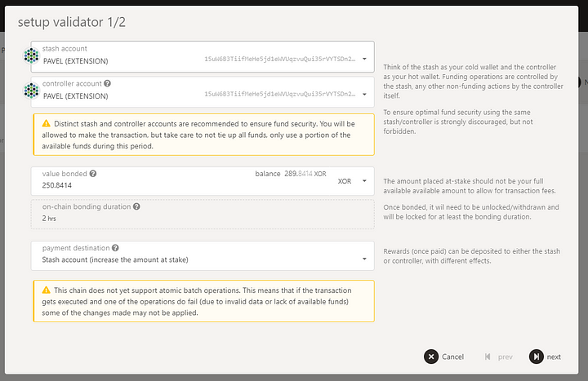Click warning icon in atomic batch notice
The width and height of the screenshot is (588, 381).
pos(46,290)
